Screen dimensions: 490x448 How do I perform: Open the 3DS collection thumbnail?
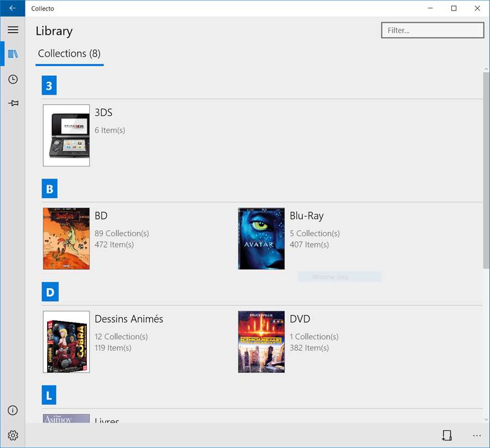(x=66, y=135)
